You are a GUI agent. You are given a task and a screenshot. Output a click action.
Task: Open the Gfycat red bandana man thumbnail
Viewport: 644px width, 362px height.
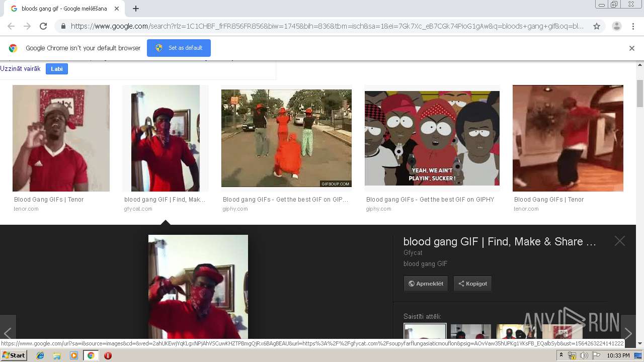[166, 138]
